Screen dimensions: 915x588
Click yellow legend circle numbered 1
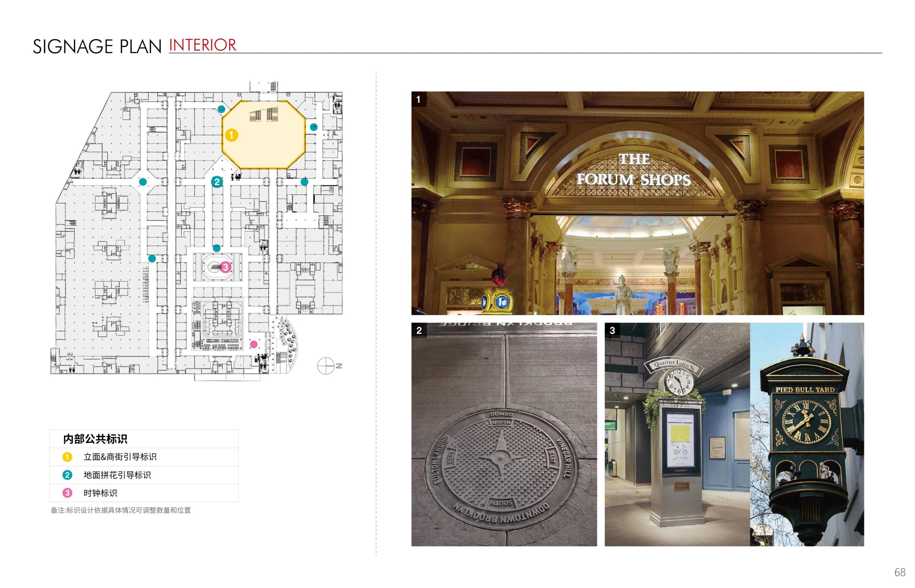[x=67, y=457]
